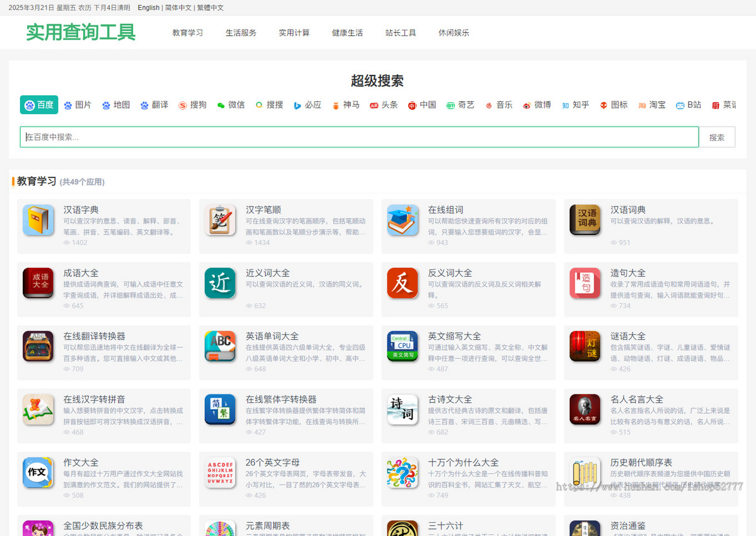
Task: Select 音乐 search option
Action: pyautogui.click(x=498, y=105)
